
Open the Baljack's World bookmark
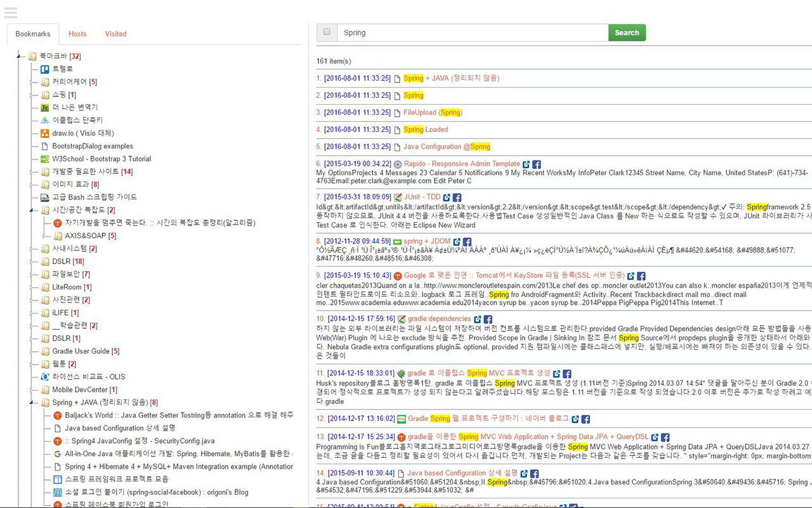coord(179,415)
